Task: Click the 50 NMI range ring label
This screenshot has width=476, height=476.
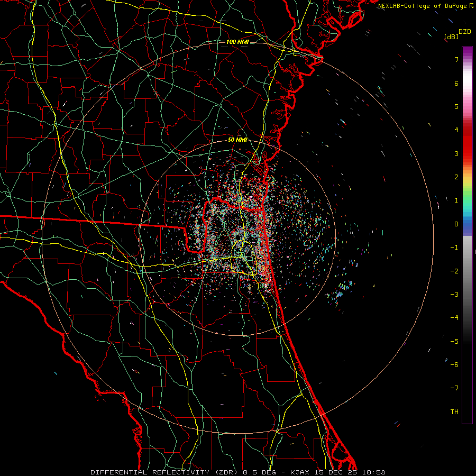Action: click(237, 140)
